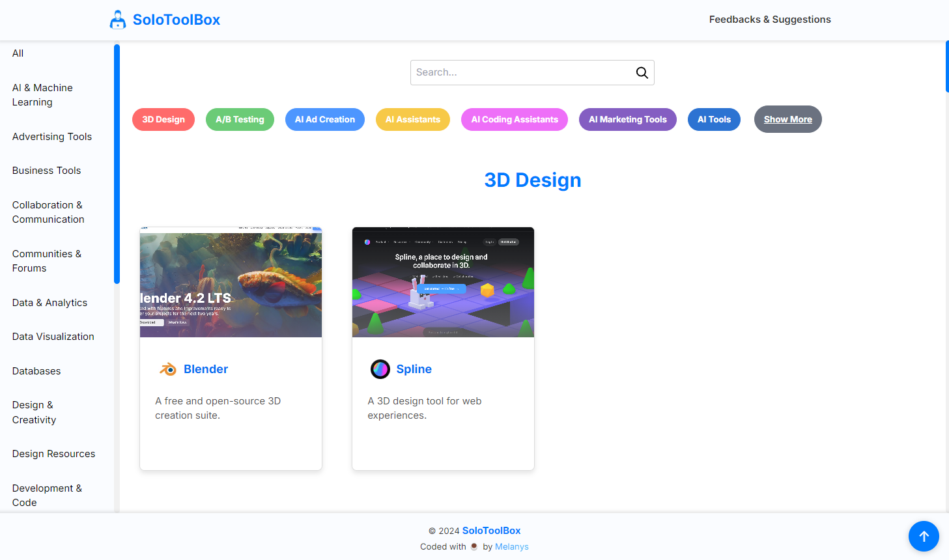Open the Spline title link
The height and width of the screenshot is (560, 949).
coord(414,369)
